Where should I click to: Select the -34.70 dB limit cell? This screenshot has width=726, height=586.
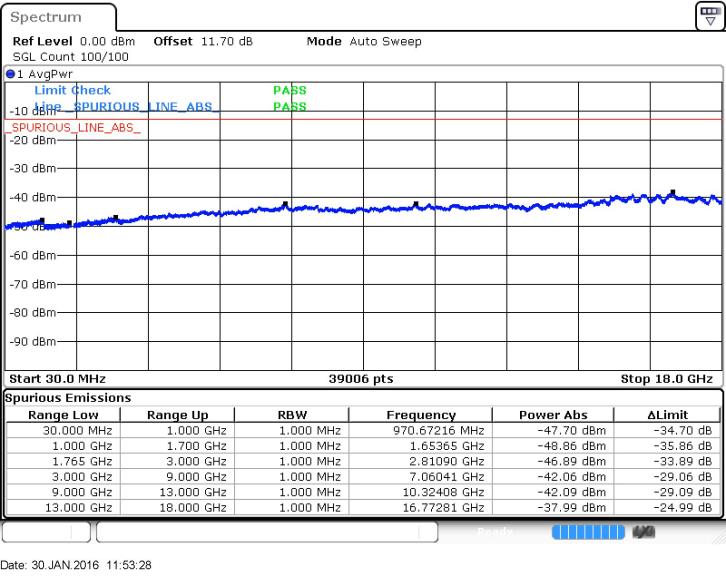(668, 430)
